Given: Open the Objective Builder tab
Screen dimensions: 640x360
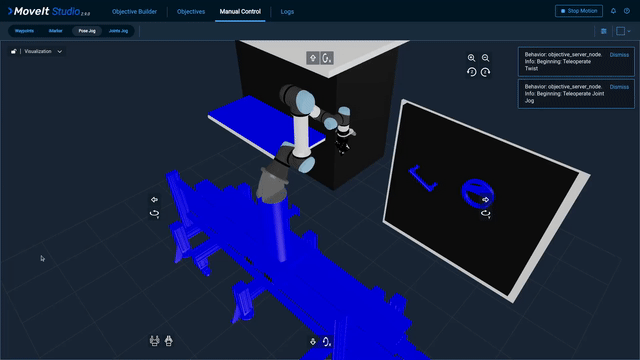Looking at the screenshot, I should (134, 11).
